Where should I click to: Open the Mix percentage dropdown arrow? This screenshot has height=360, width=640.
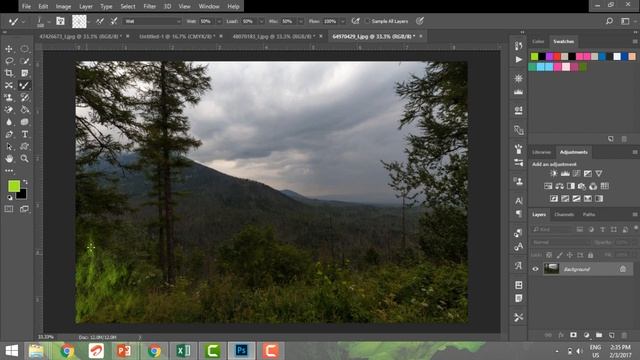pos(300,21)
